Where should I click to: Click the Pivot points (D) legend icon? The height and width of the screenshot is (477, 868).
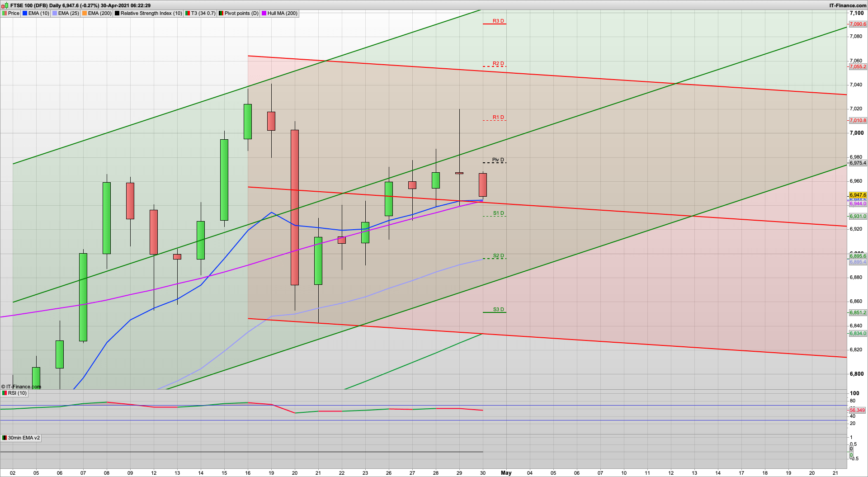(220, 13)
